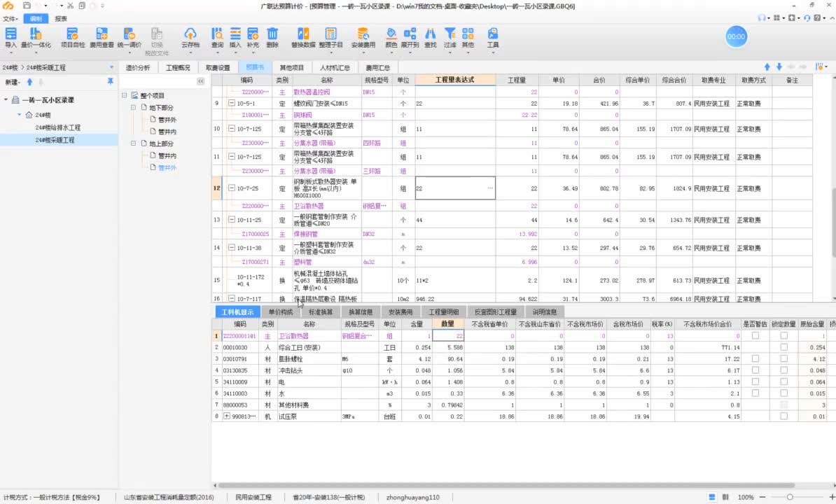
Task: Click the zoom slider handle in status bar
Action: [x=790, y=497]
